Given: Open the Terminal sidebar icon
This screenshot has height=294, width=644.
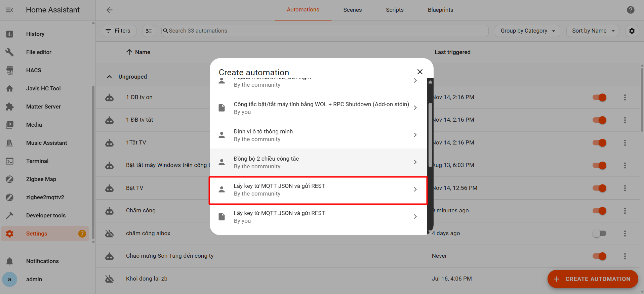Looking at the screenshot, I should point(10,161).
